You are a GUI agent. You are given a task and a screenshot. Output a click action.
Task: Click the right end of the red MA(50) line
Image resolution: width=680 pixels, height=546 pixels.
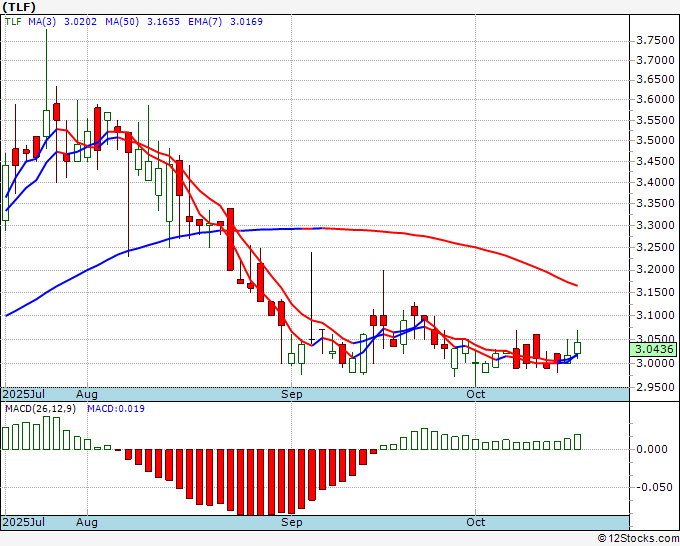click(x=576, y=285)
